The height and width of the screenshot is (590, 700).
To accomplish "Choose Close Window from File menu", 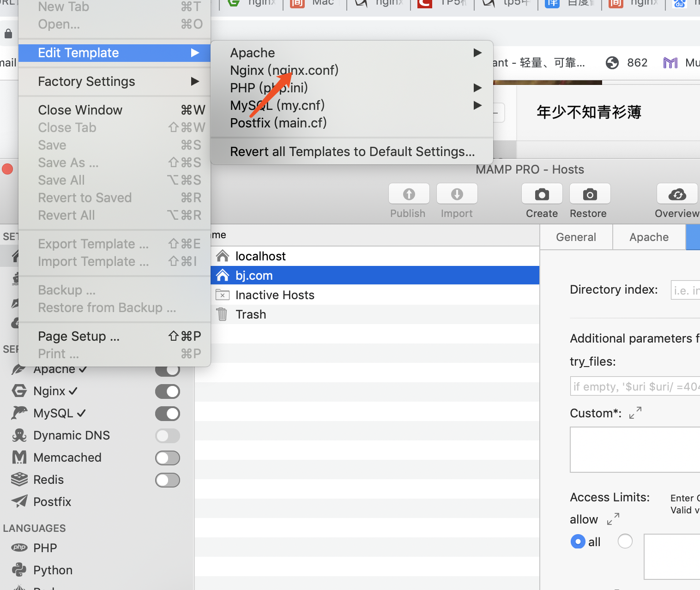I will (x=115, y=110).
